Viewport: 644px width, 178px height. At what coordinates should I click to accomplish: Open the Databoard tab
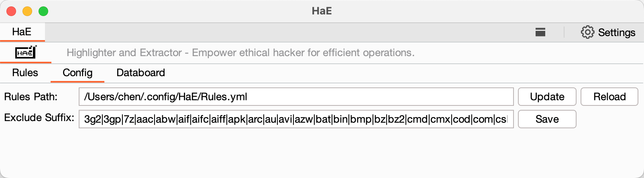point(141,73)
